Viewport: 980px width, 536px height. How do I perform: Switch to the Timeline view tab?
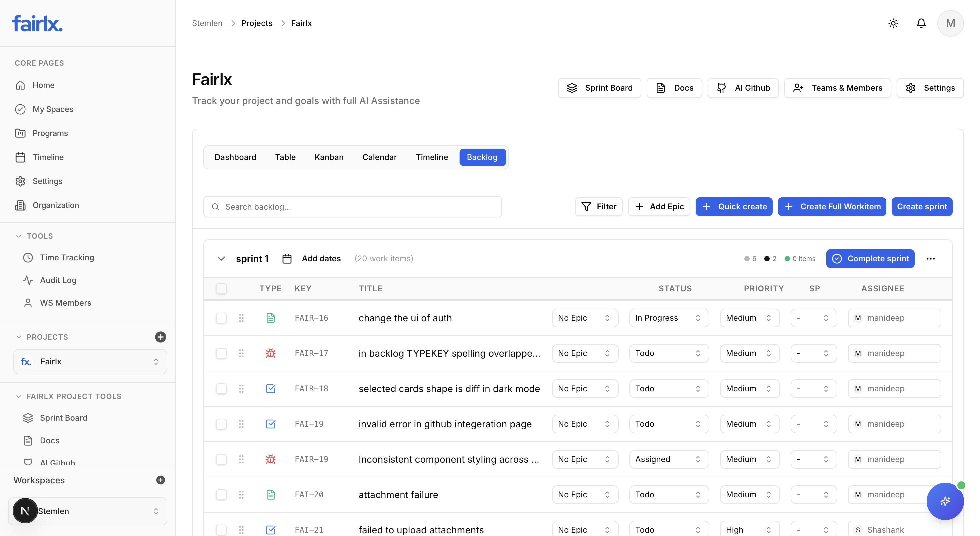click(432, 157)
